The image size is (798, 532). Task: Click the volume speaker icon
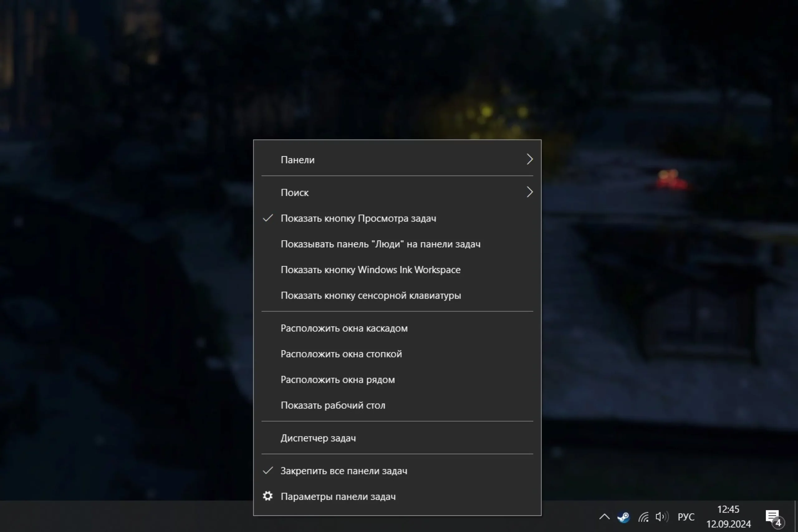pos(661,517)
